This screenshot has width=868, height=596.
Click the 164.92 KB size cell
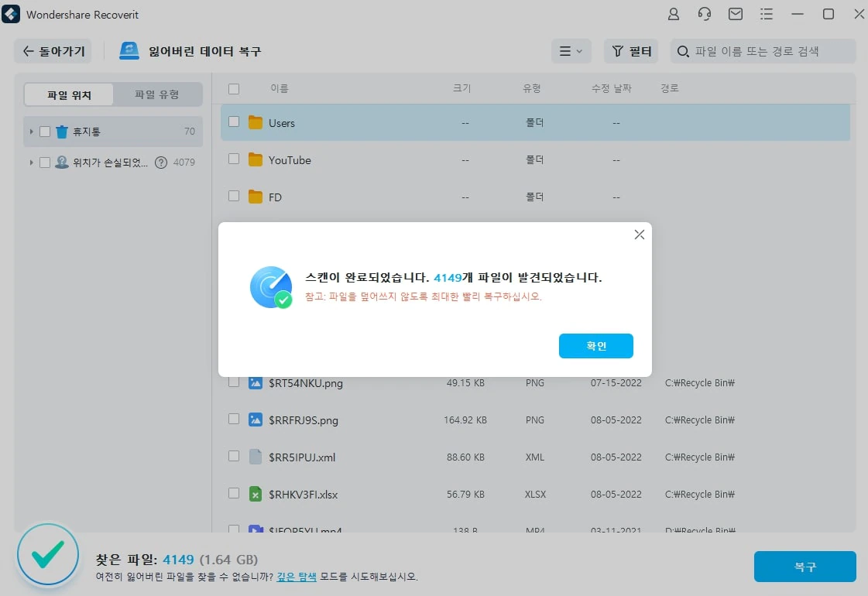pyautogui.click(x=465, y=420)
